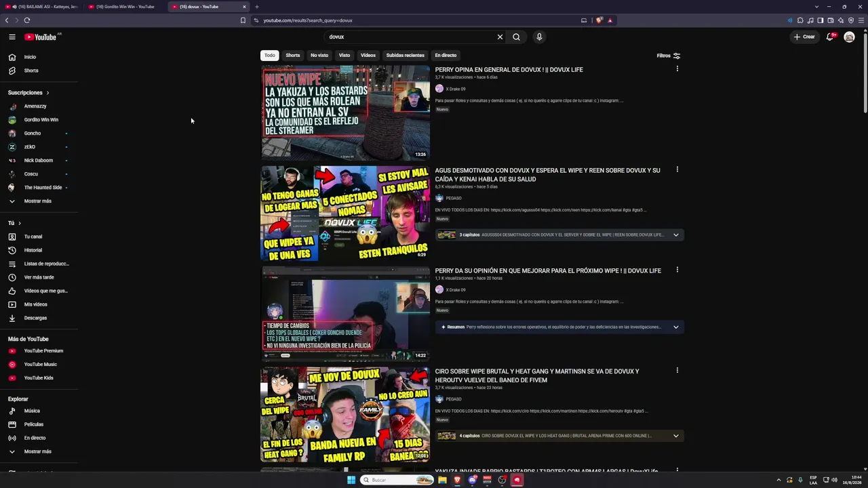Open the Brave Leo AI sparkle icon

pyautogui.click(x=841, y=20)
